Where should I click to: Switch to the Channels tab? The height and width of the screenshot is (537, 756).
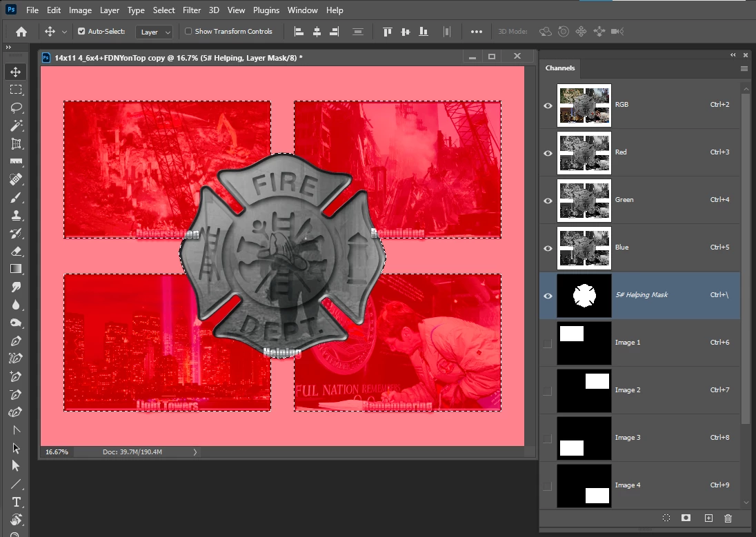coord(560,68)
